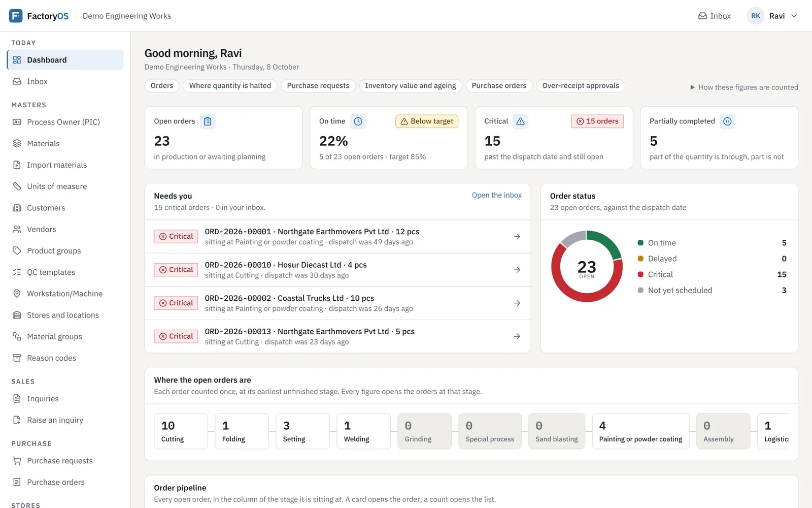Viewport: 812px width, 508px height.
Task: Open the Vendors sidebar menu item
Action: click(x=65, y=229)
